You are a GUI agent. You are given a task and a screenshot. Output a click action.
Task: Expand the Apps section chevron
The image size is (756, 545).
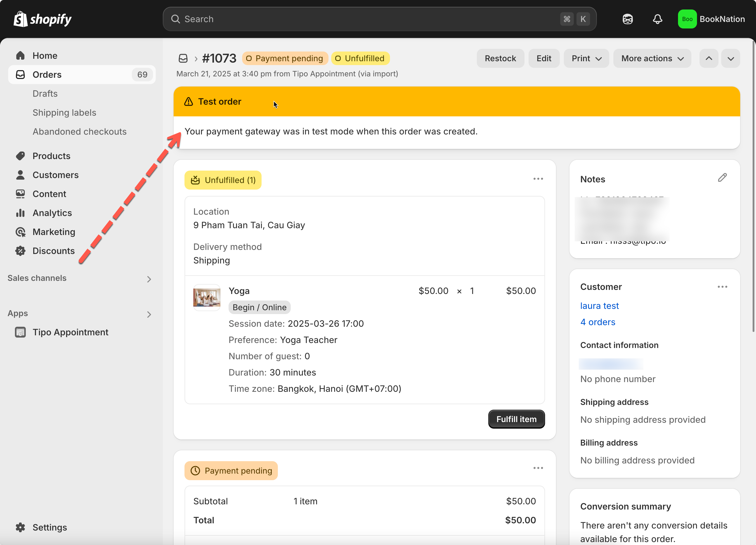pos(149,314)
